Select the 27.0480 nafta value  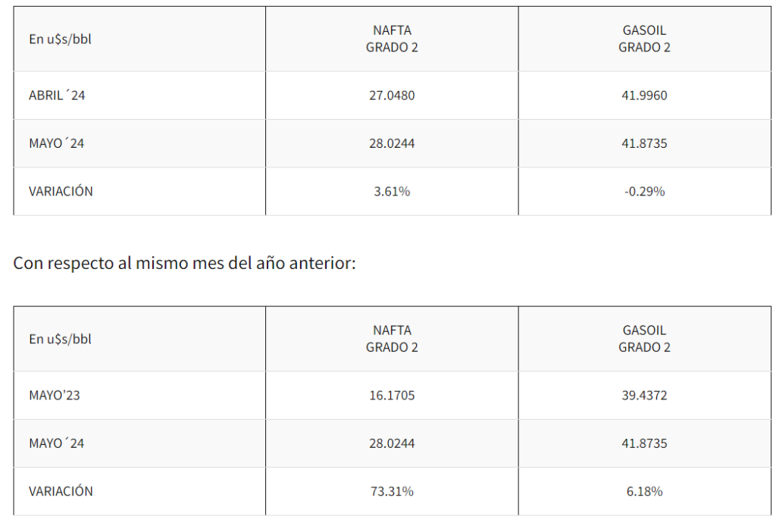[x=392, y=95]
